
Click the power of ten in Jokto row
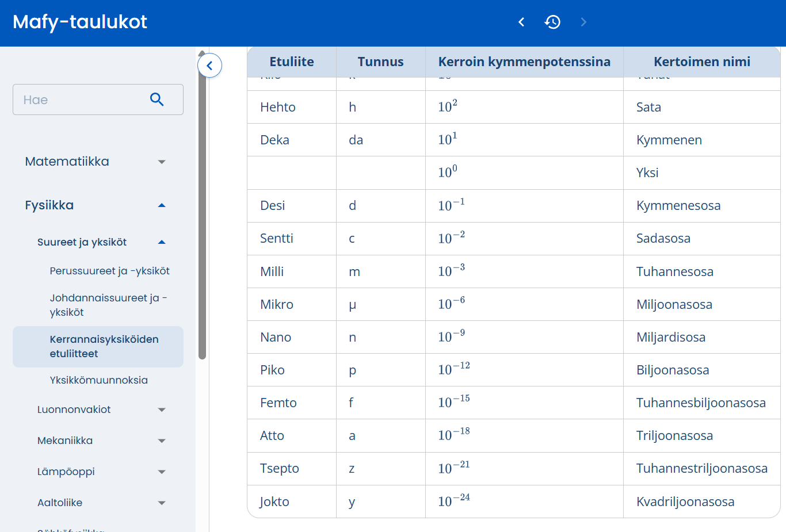pyautogui.click(x=454, y=500)
